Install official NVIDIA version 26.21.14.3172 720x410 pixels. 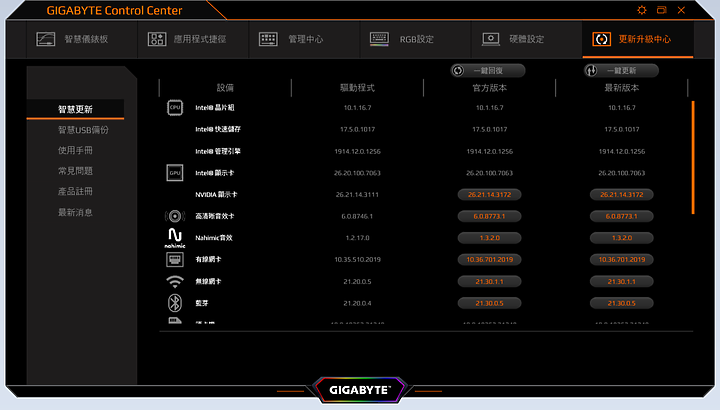(x=489, y=195)
